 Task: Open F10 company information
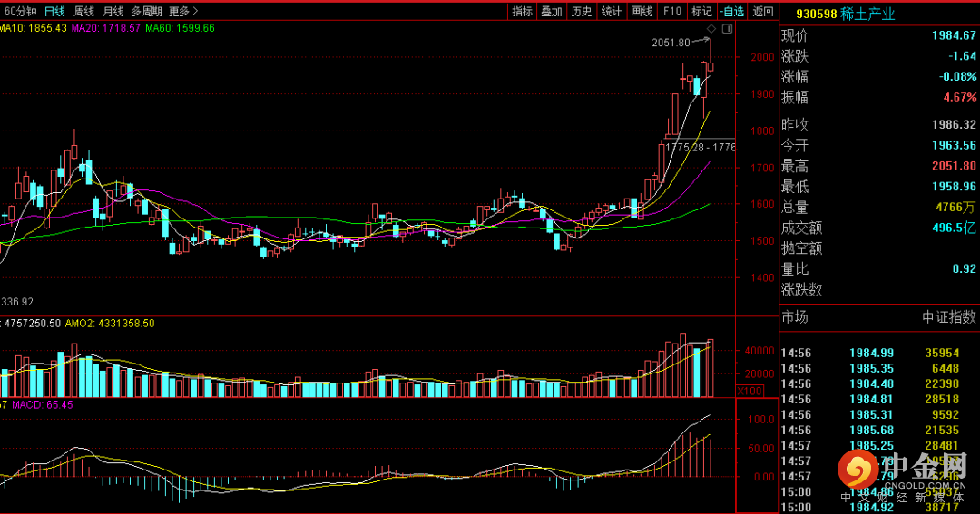tap(671, 11)
